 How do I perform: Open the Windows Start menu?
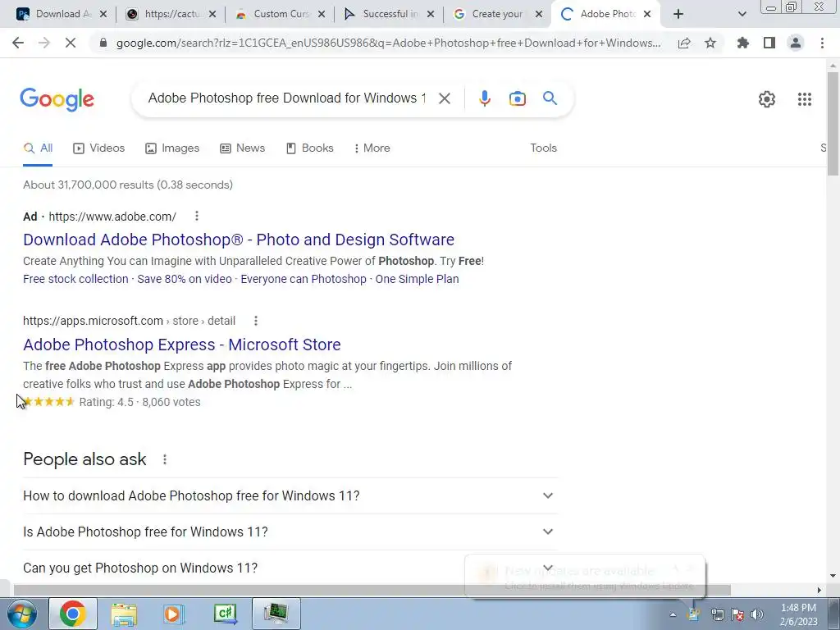point(21,614)
